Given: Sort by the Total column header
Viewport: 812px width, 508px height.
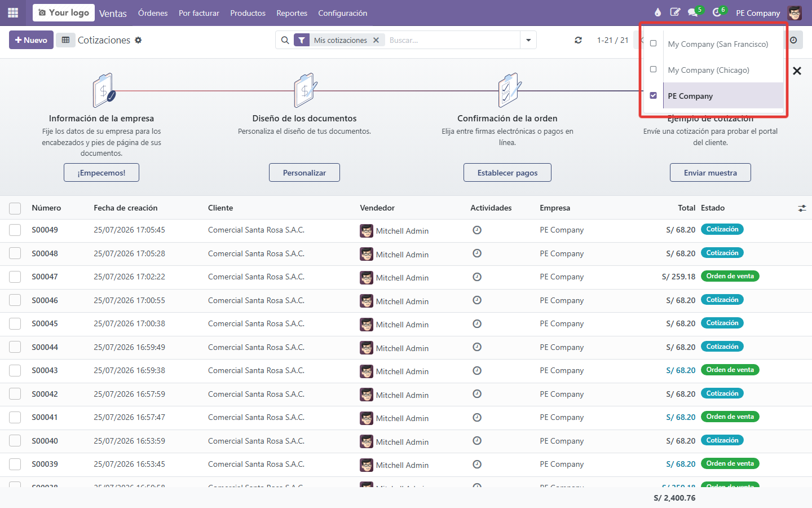Looking at the screenshot, I should (x=686, y=208).
